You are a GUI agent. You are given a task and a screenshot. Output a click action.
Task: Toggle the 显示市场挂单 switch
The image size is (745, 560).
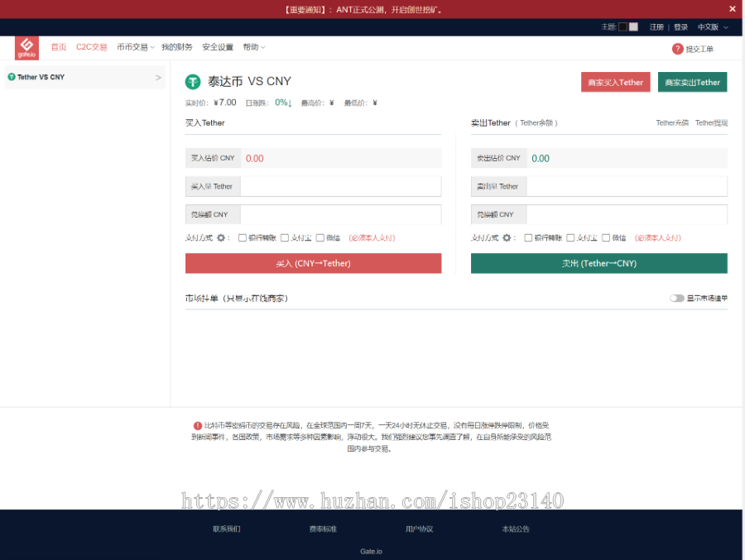(677, 299)
